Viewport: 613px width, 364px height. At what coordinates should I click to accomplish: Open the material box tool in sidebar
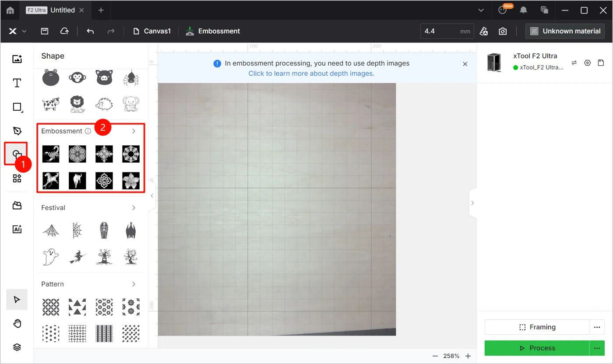(17, 206)
